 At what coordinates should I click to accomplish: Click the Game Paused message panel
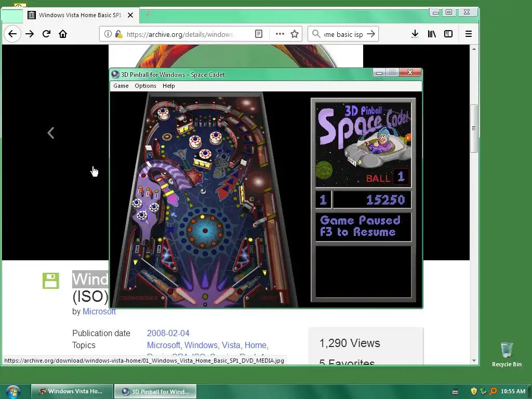pos(363,227)
